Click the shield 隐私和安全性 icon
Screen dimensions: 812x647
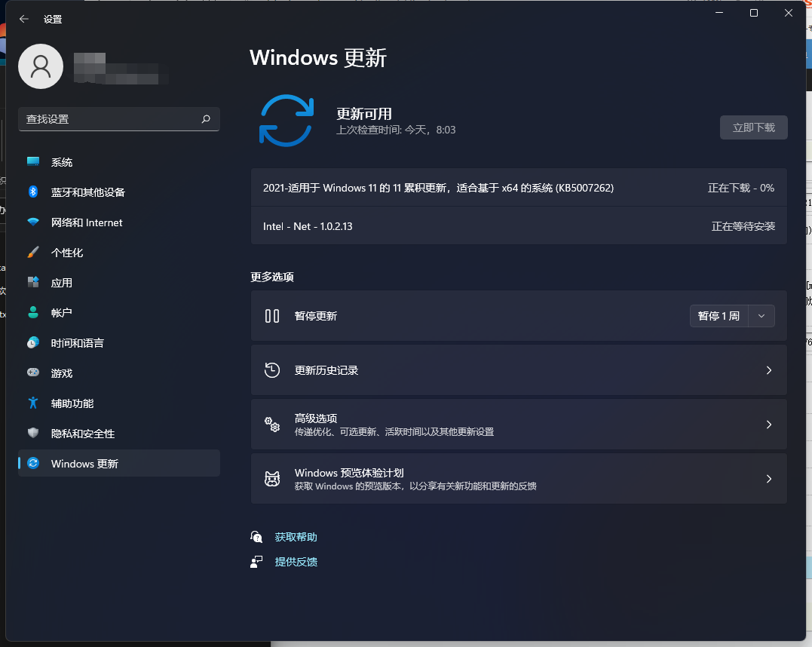click(x=33, y=433)
